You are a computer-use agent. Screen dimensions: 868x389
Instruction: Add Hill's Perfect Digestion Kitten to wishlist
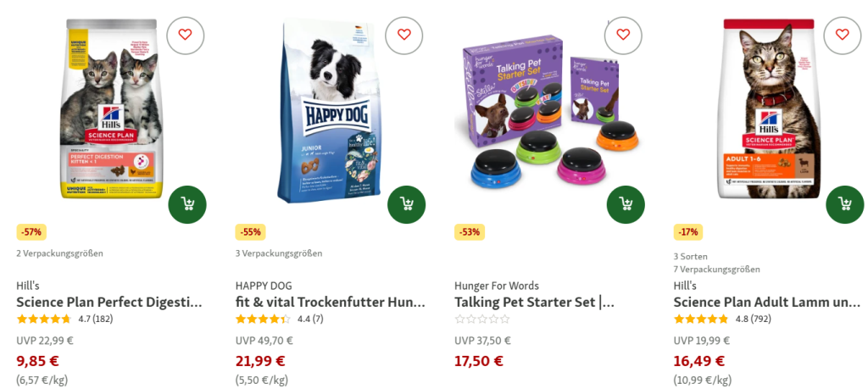[x=185, y=35]
